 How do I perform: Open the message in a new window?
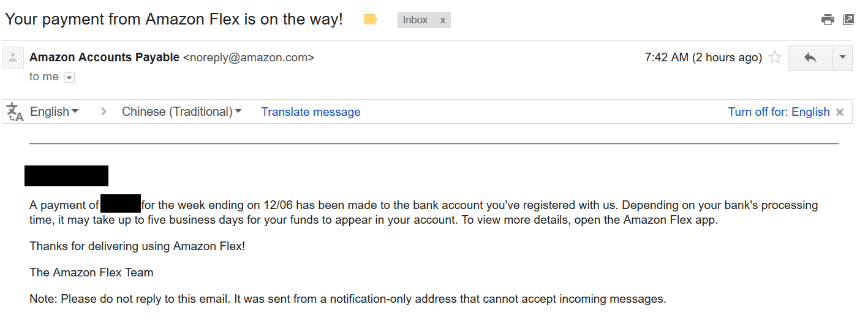click(x=848, y=20)
